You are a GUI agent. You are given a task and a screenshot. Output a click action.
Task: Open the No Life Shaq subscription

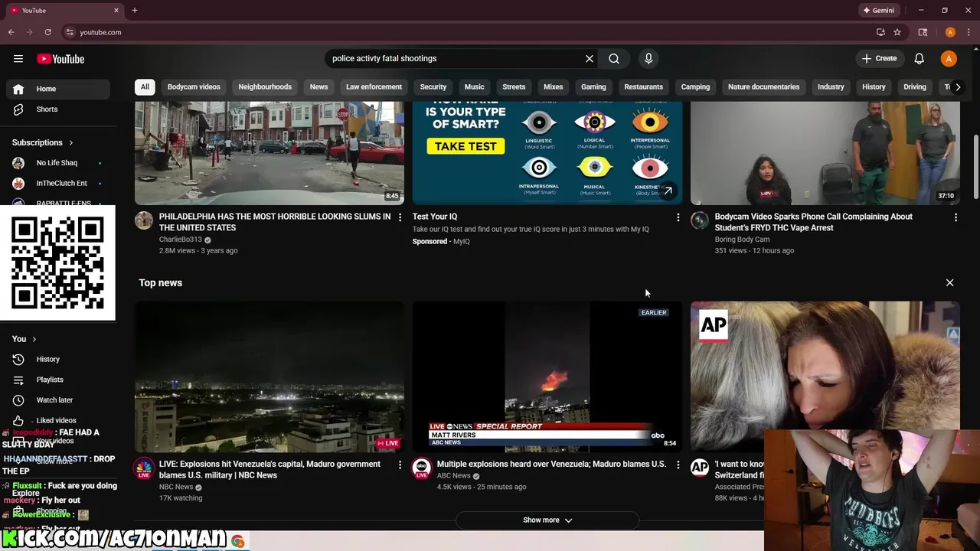tap(58, 163)
